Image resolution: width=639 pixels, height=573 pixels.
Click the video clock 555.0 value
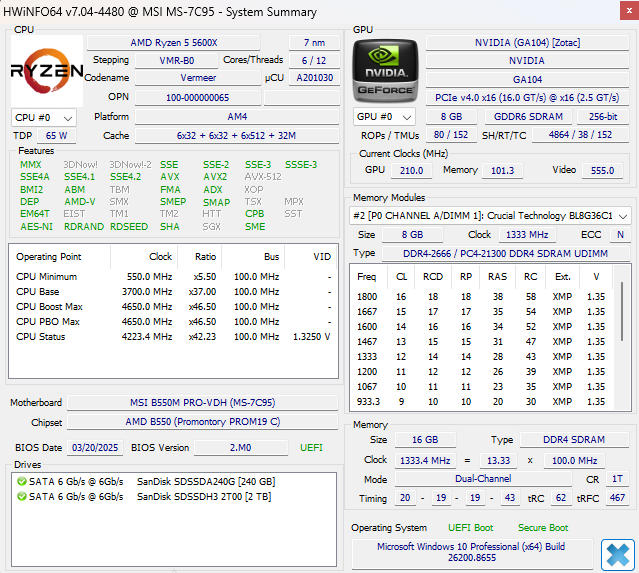tap(602, 171)
